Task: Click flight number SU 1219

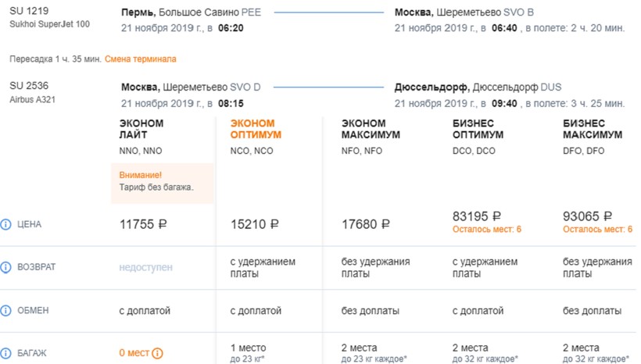Action: 26,12
